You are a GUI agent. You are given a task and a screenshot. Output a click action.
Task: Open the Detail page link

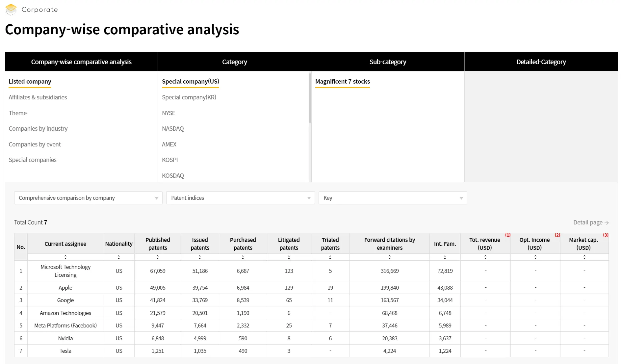pyautogui.click(x=591, y=222)
